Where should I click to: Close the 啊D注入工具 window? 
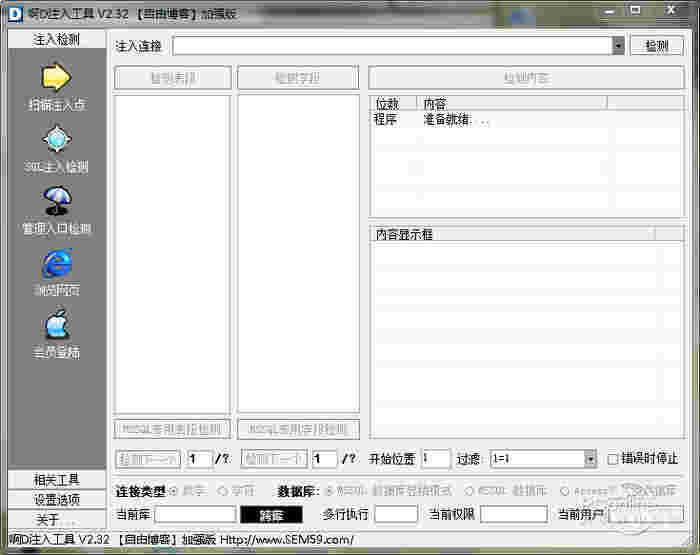[x=671, y=9]
